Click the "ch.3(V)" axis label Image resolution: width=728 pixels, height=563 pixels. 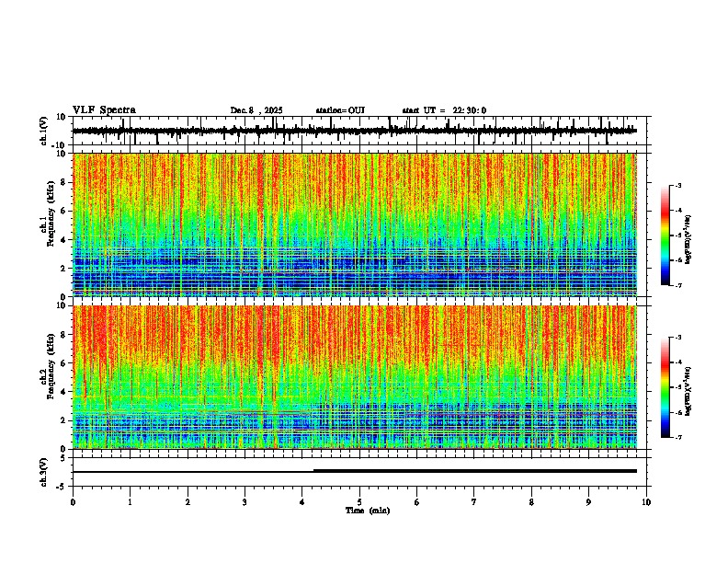[x=43, y=472]
